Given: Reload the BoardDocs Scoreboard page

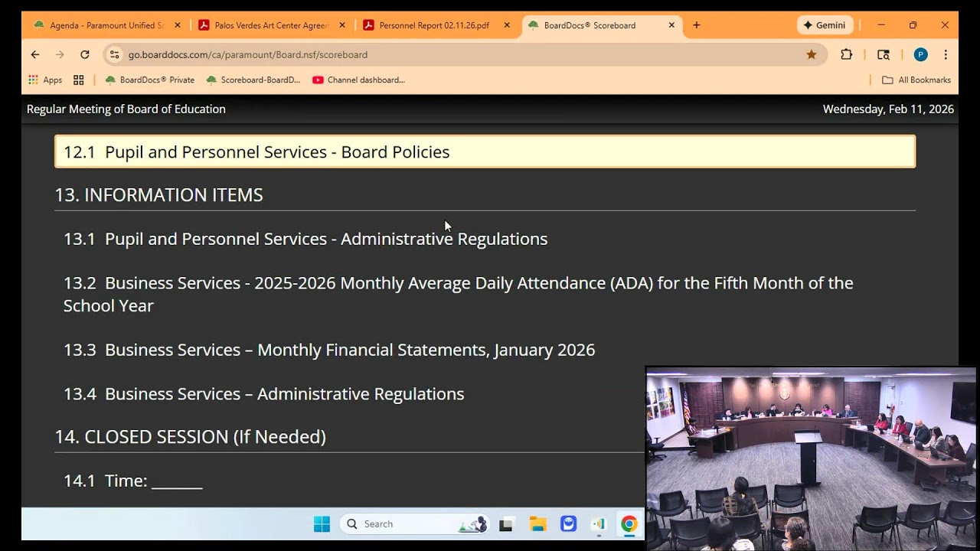Looking at the screenshot, I should [85, 54].
